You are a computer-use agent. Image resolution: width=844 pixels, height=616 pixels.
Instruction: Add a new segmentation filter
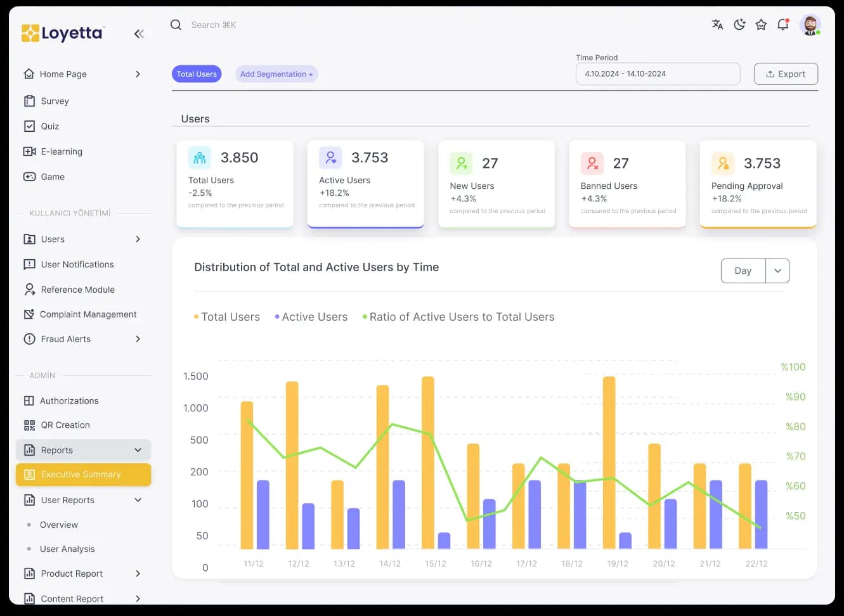coord(276,74)
